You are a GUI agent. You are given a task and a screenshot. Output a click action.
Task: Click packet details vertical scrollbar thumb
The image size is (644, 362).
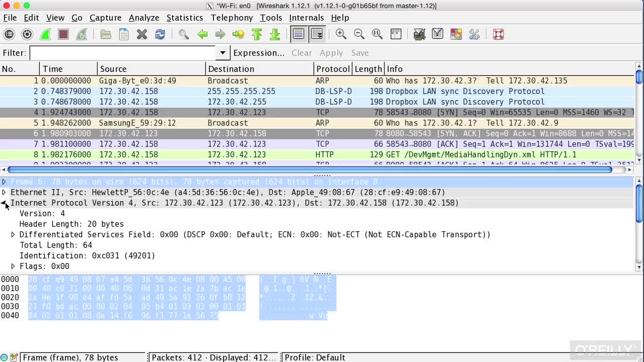[x=639, y=203]
